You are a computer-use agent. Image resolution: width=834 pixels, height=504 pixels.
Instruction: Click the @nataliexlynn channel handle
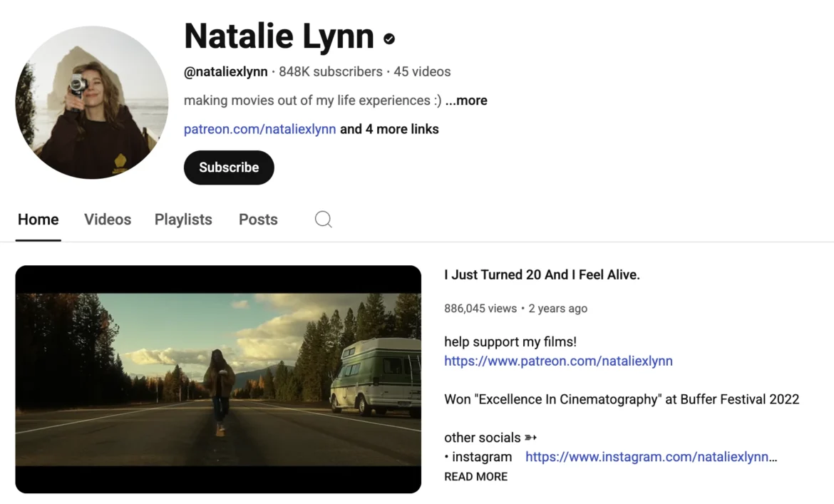[225, 71]
